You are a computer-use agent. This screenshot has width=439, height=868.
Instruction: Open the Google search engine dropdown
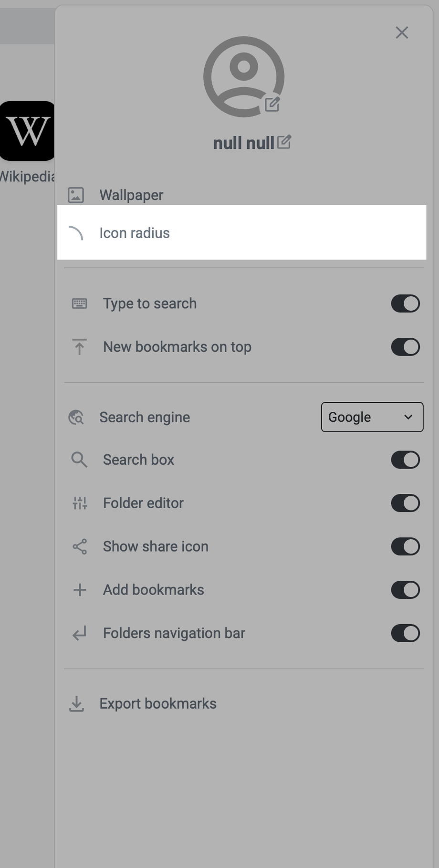(x=372, y=417)
